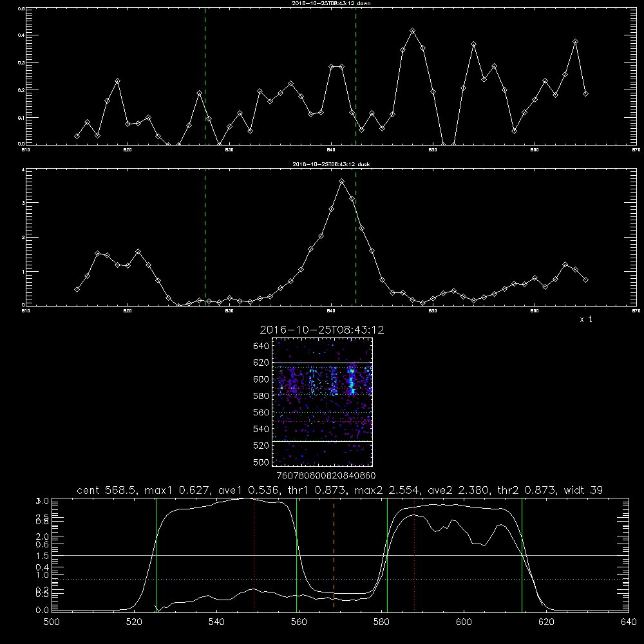Select the highest peak marker in dusk plot
This screenshot has height=644, width=644.
(x=342, y=181)
